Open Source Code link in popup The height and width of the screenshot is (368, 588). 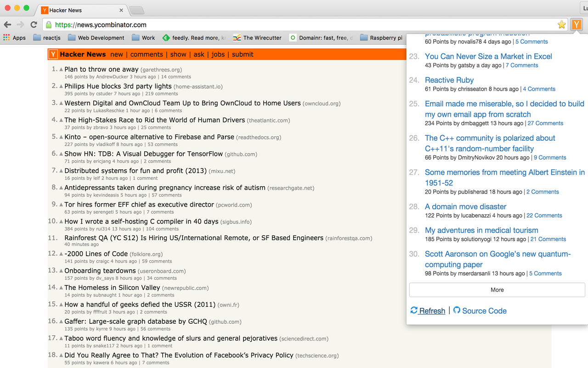[484, 311]
